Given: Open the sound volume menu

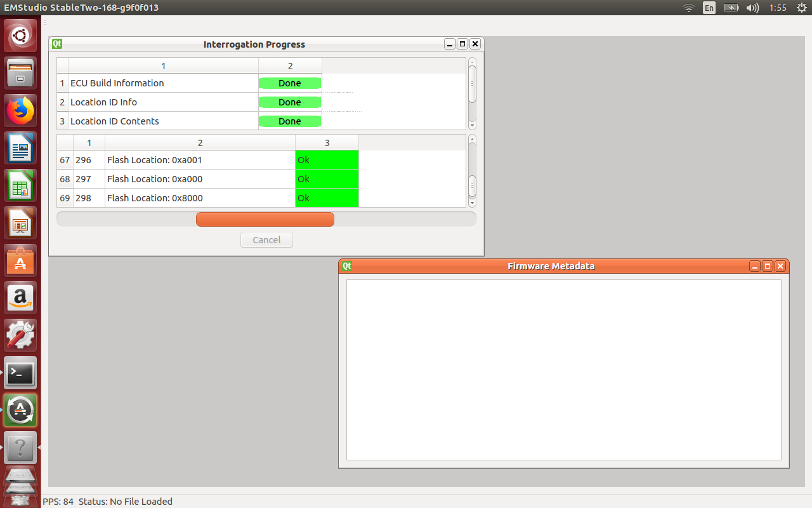Looking at the screenshot, I should 752,8.
